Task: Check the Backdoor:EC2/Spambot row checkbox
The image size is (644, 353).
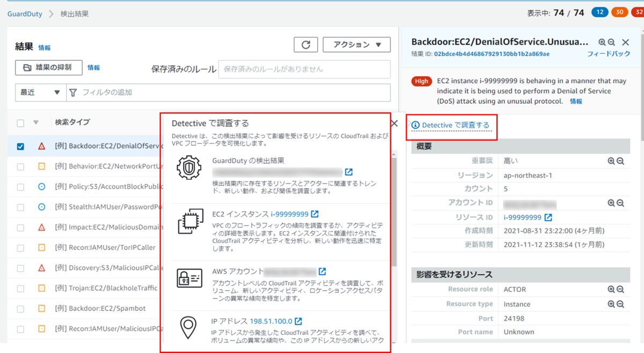Action: pyautogui.click(x=20, y=309)
